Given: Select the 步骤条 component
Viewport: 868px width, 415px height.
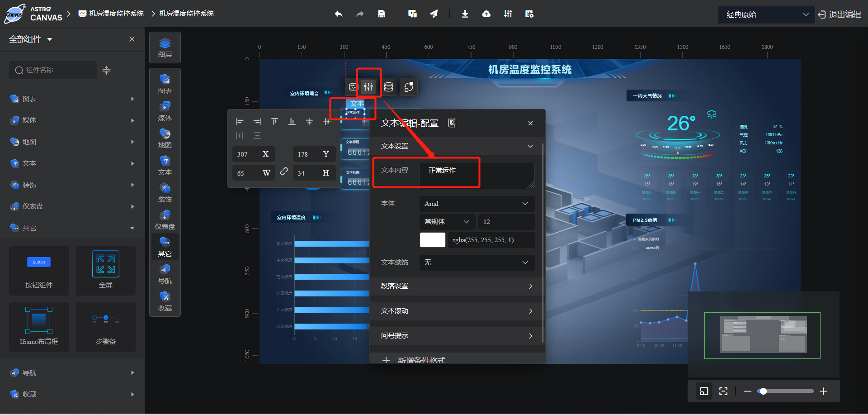Looking at the screenshot, I should (x=106, y=327).
